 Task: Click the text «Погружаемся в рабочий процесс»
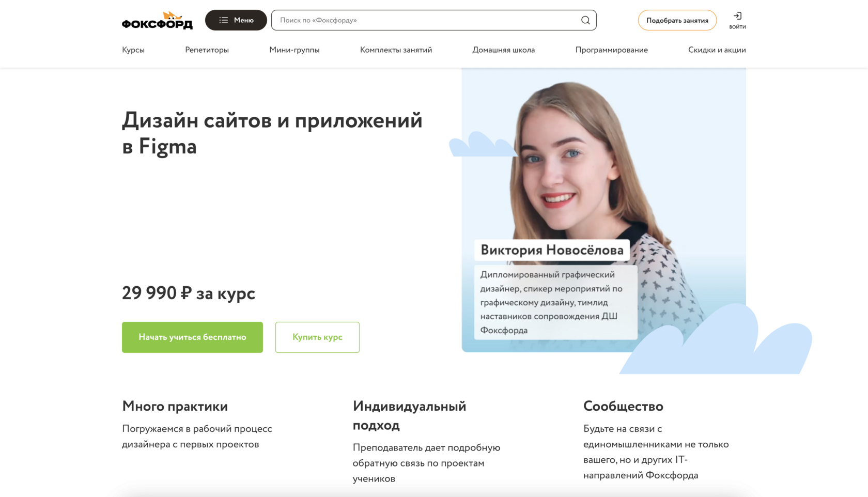[x=197, y=437]
